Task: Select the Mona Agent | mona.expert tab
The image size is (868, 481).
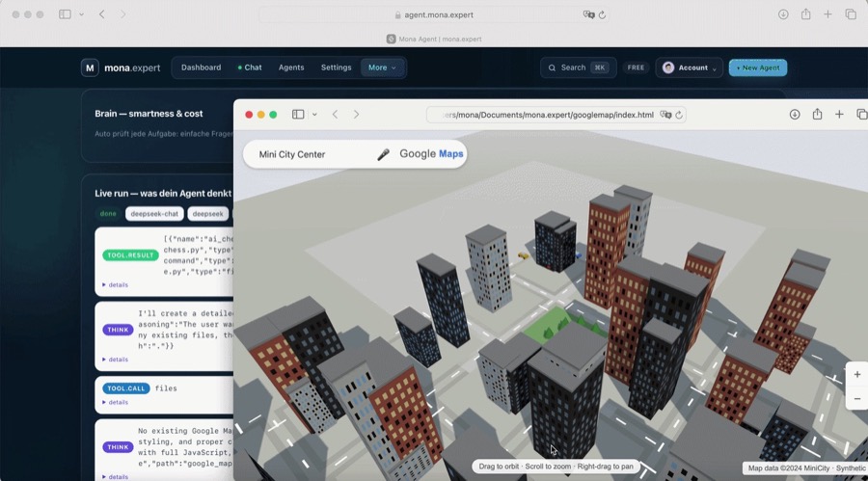Action: (x=434, y=39)
